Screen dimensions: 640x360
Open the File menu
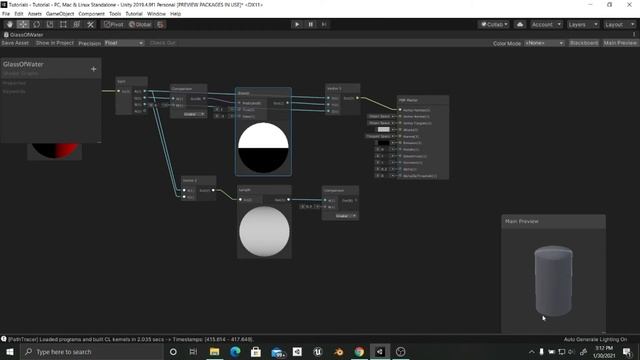click(6, 13)
